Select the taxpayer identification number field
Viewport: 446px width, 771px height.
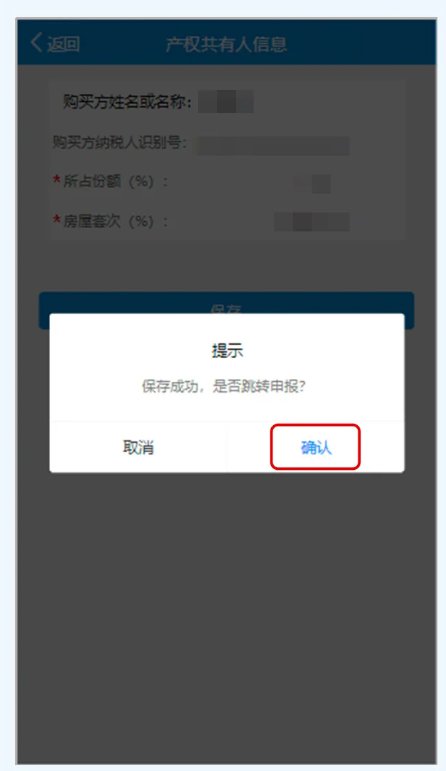tap(273, 146)
